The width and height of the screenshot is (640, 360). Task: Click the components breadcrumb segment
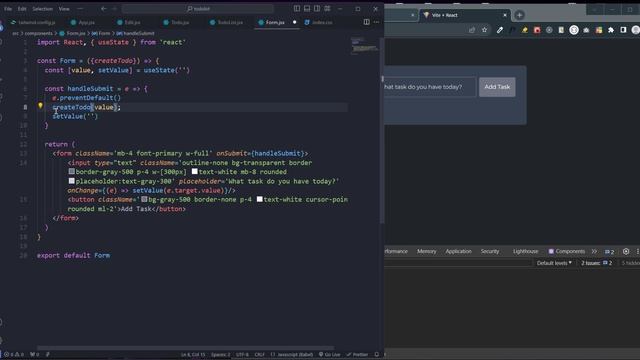click(39, 33)
